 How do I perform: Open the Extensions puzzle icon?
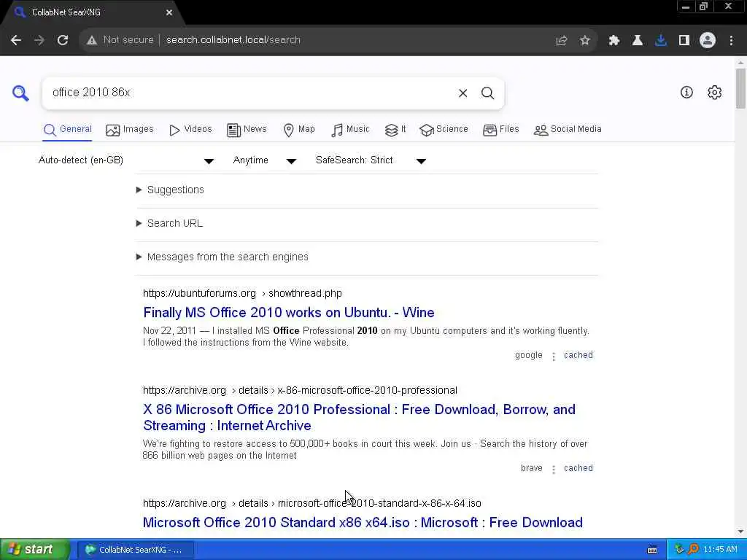point(614,40)
